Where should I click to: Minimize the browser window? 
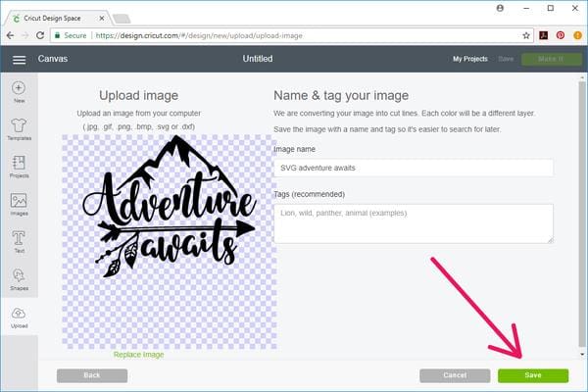point(526,8)
